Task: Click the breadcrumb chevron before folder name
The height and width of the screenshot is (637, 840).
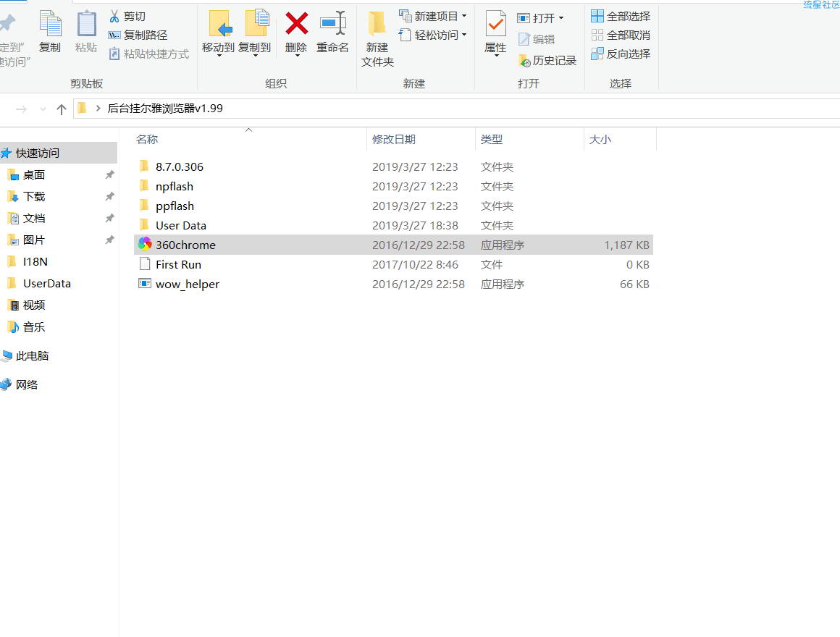Action: 98,108
